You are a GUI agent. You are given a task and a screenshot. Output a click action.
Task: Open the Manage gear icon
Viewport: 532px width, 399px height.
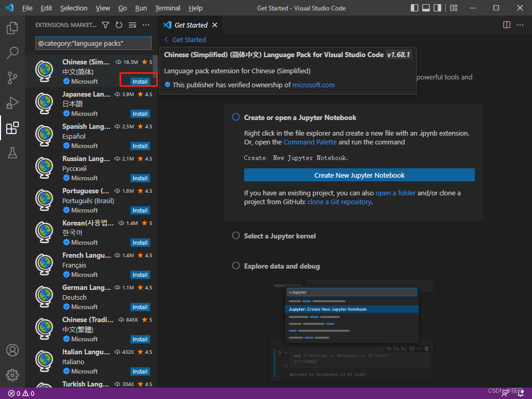[12, 375]
